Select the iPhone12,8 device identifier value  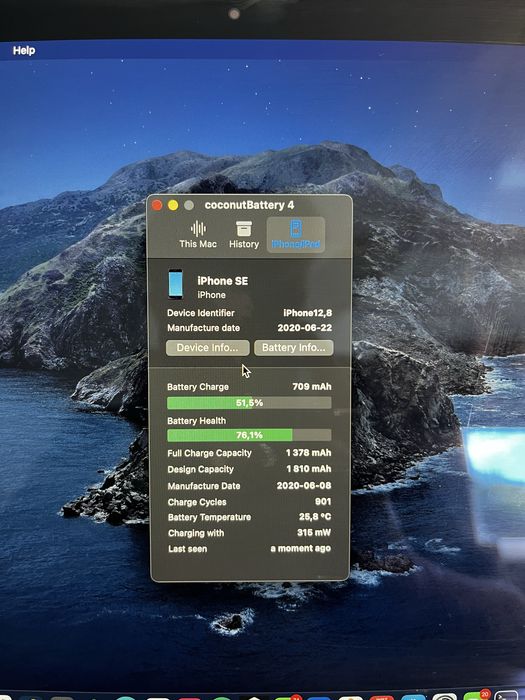coord(308,313)
